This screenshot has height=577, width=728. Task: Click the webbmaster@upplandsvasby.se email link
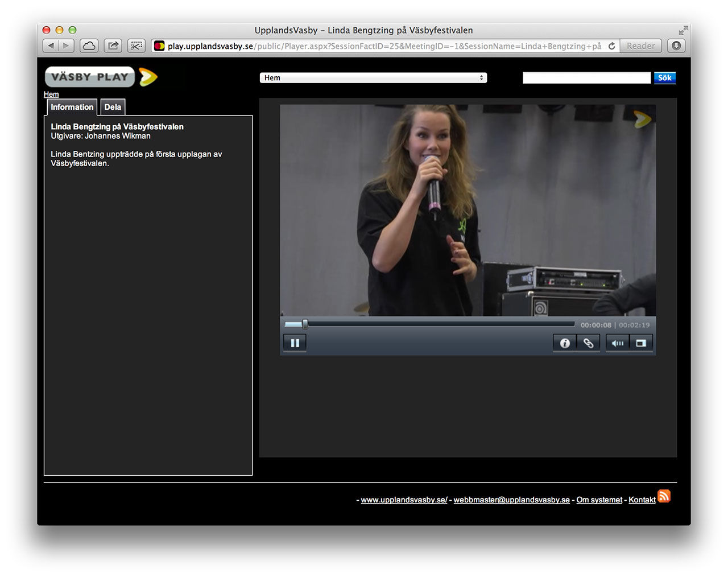511,500
